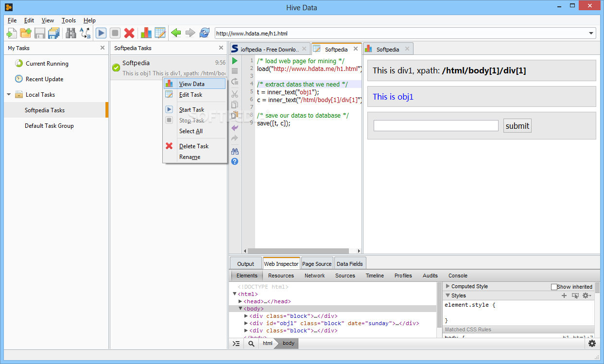The height and width of the screenshot is (364, 604).
Task: Click the toggle element state icon in Styles
Action: pos(575,295)
